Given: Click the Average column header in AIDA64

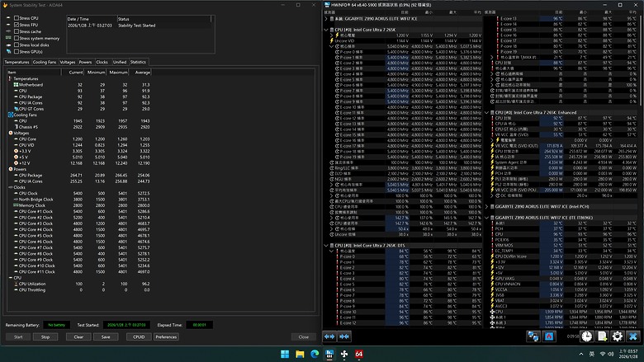Looking at the screenshot, I should [x=140, y=73].
